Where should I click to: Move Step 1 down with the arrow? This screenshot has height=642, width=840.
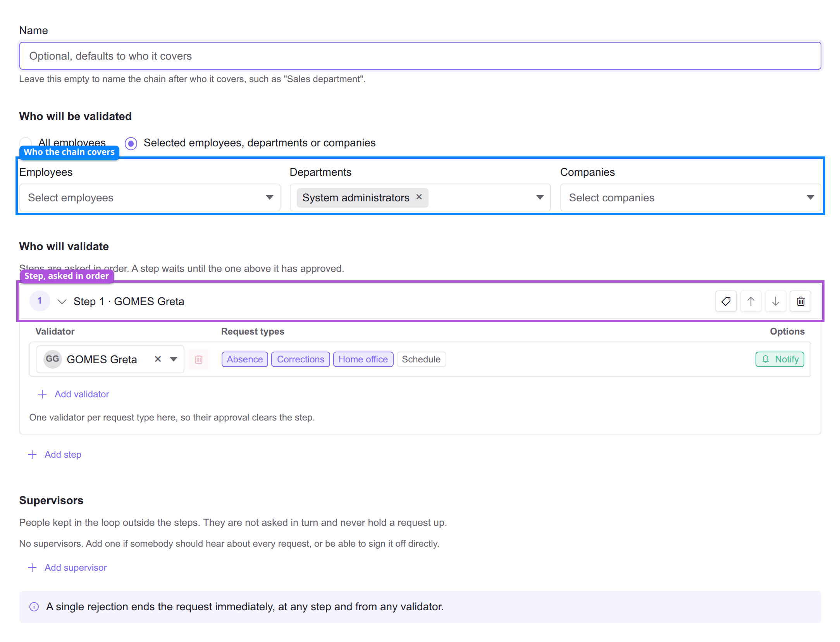(x=775, y=301)
